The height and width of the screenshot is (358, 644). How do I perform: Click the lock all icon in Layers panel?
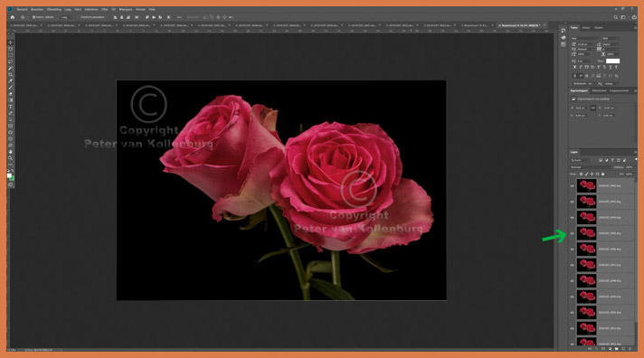coord(603,174)
